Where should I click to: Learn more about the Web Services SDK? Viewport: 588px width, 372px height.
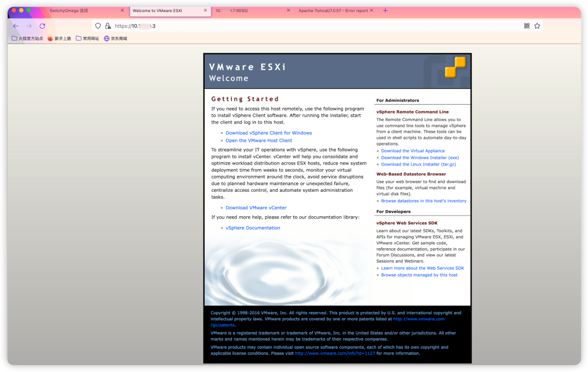(422, 268)
